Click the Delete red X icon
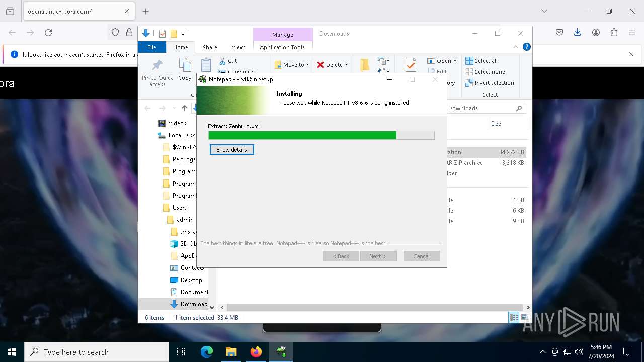 point(320,65)
